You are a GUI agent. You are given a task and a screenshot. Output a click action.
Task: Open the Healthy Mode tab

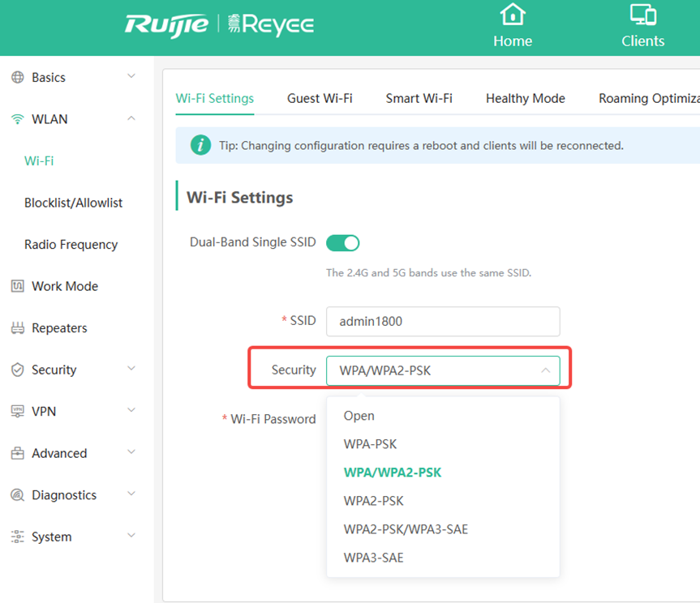pyautogui.click(x=525, y=98)
